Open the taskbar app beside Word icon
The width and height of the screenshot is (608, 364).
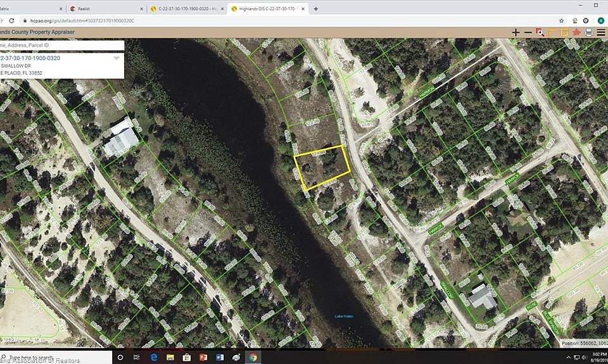click(x=236, y=358)
